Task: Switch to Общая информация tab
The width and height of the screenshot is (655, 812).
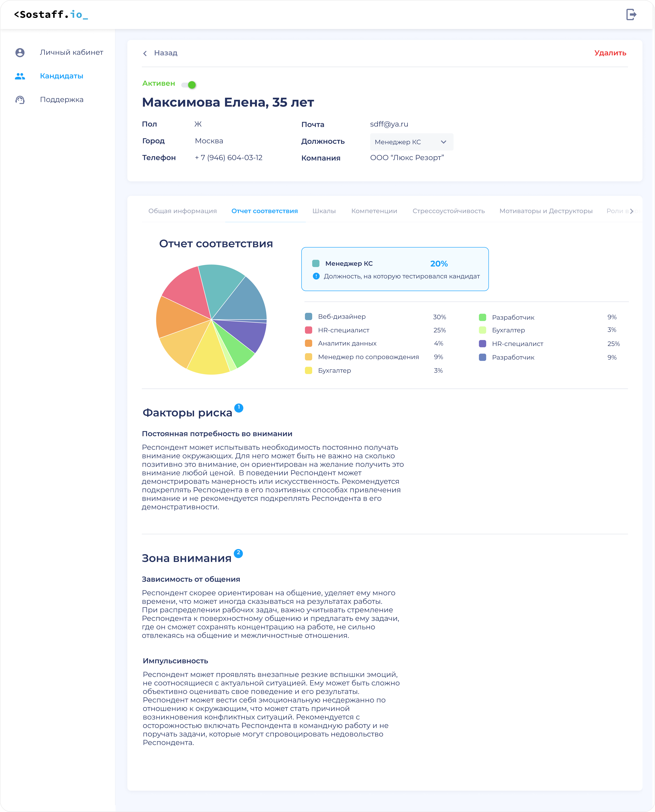Action: (183, 211)
